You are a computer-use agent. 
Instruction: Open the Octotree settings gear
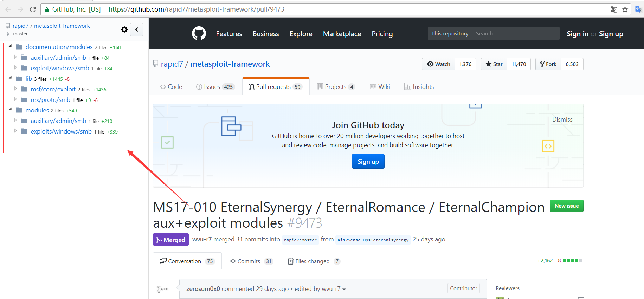124,30
